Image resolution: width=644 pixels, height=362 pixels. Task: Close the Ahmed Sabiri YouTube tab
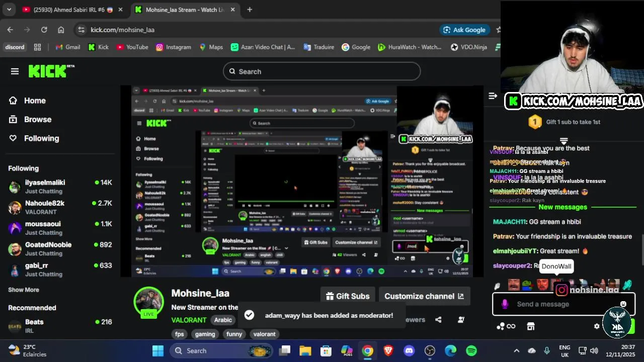point(120,10)
